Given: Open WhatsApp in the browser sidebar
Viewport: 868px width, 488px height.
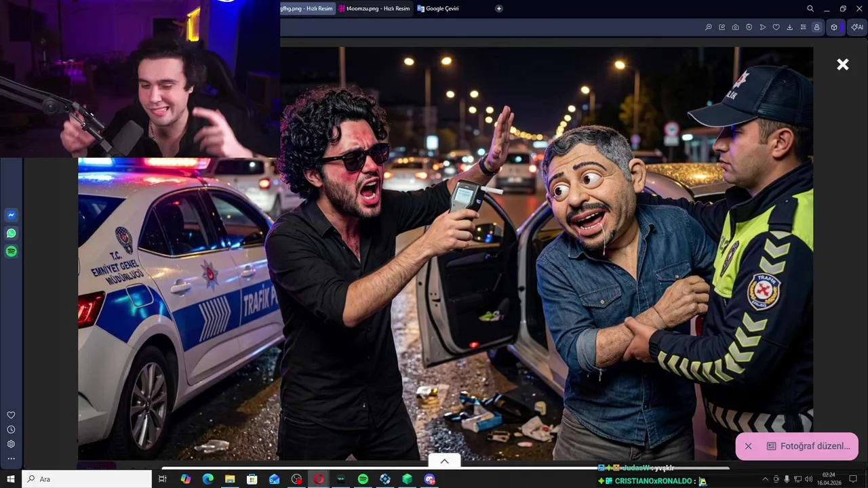Looking at the screenshot, I should point(11,233).
